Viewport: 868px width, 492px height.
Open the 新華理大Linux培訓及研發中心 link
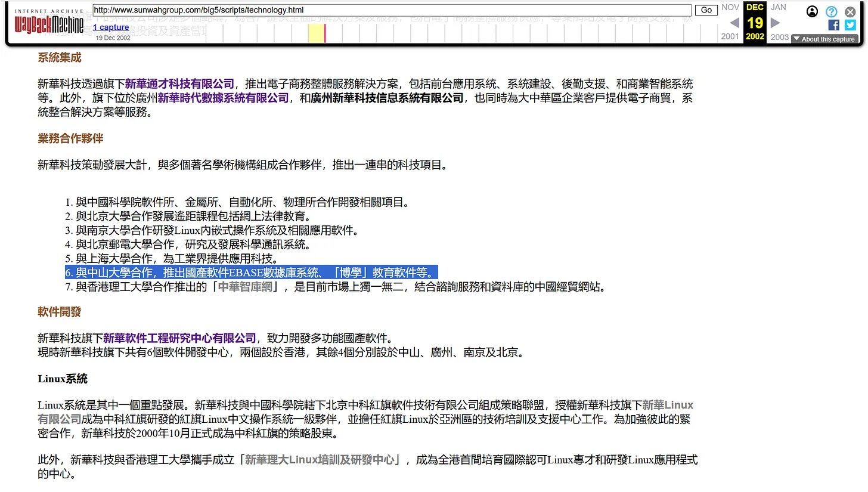pyautogui.click(x=320, y=459)
